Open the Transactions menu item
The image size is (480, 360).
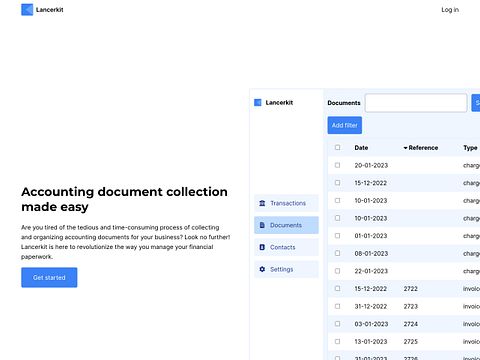(x=286, y=203)
